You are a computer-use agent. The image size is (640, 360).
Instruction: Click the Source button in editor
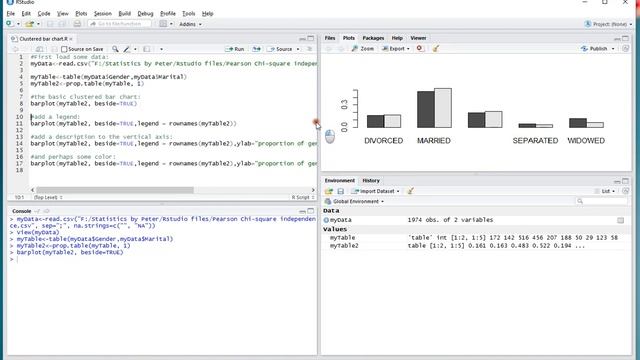(x=280, y=49)
